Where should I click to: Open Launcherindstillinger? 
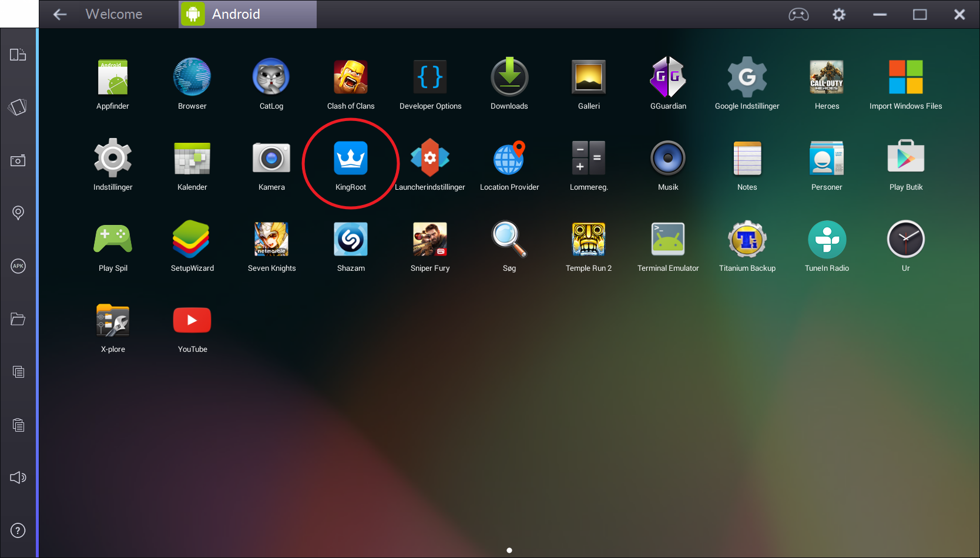(430, 158)
